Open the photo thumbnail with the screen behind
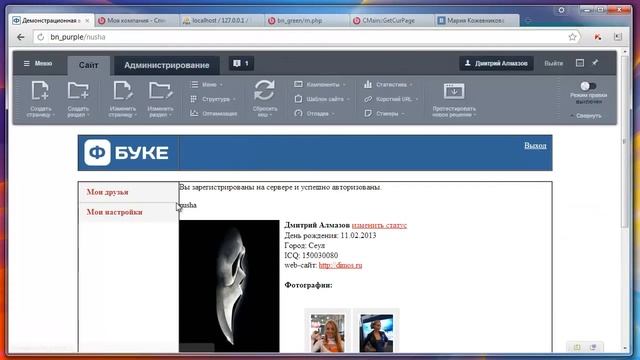The image size is (640, 360). click(x=376, y=333)
